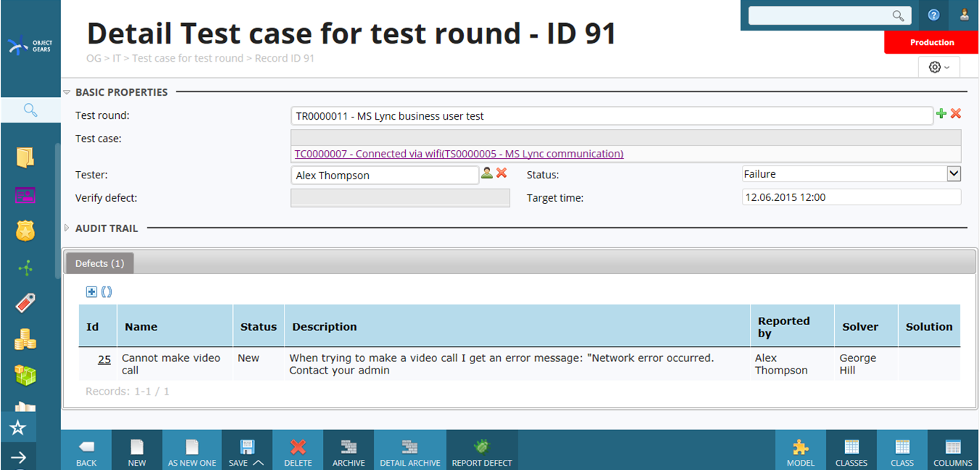
Task: Click Report Defect bug button
Action: tap(482, 450)
